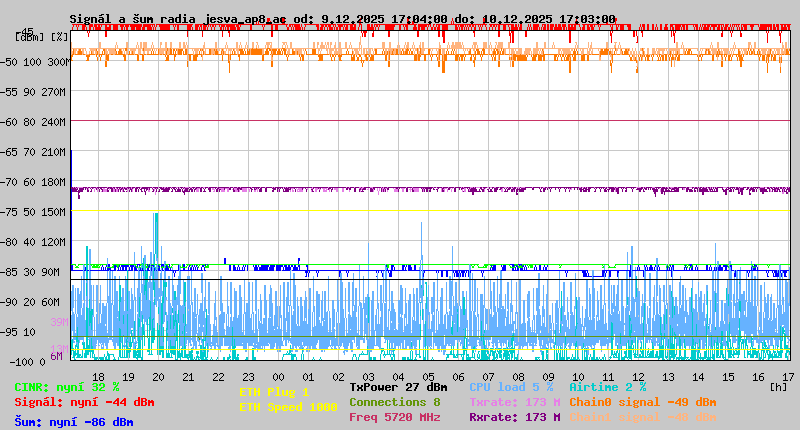Click the 'TxPower 27 dBm' legend label
The width and height of the screenshot is (800, 430).
point(398,387)
